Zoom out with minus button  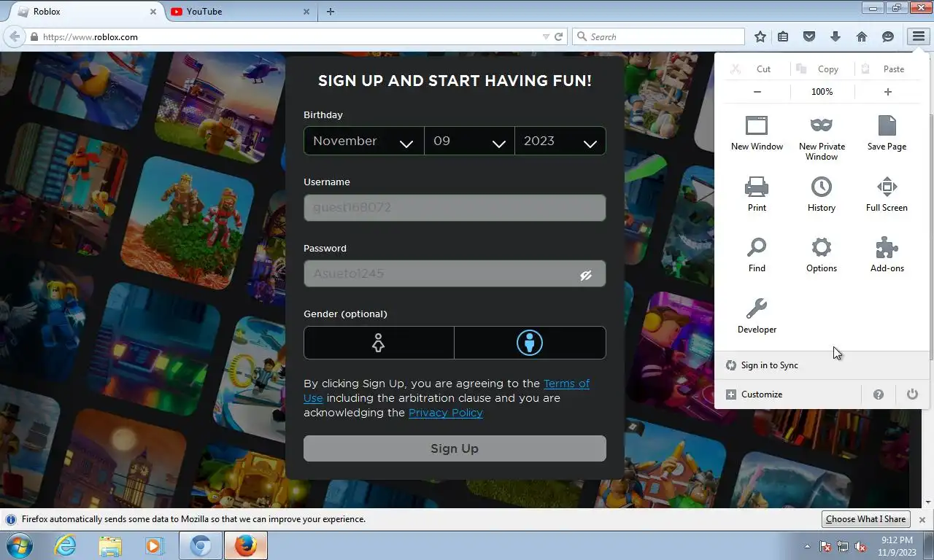click(757, 92)
